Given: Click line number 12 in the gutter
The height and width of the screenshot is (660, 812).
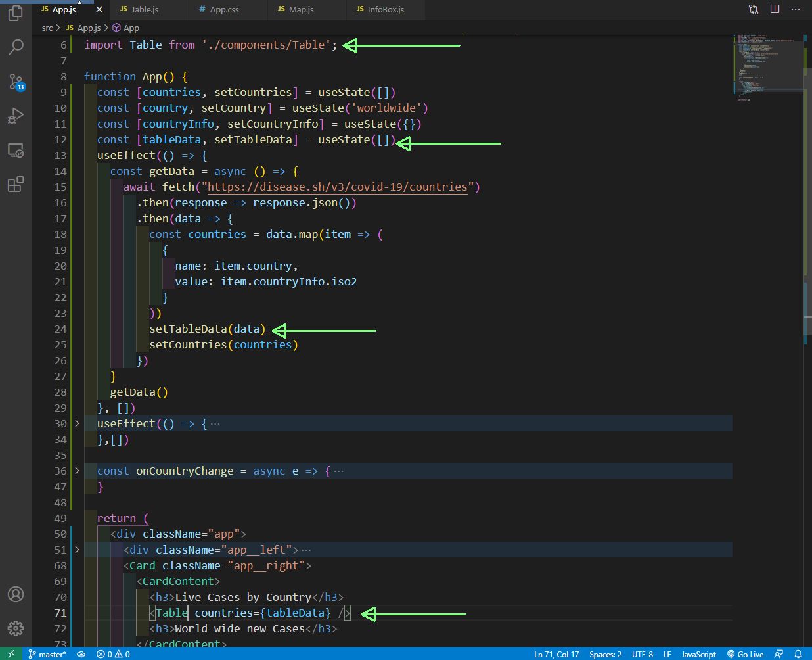Looking at the screenshot, I should (x=60, y=139).
